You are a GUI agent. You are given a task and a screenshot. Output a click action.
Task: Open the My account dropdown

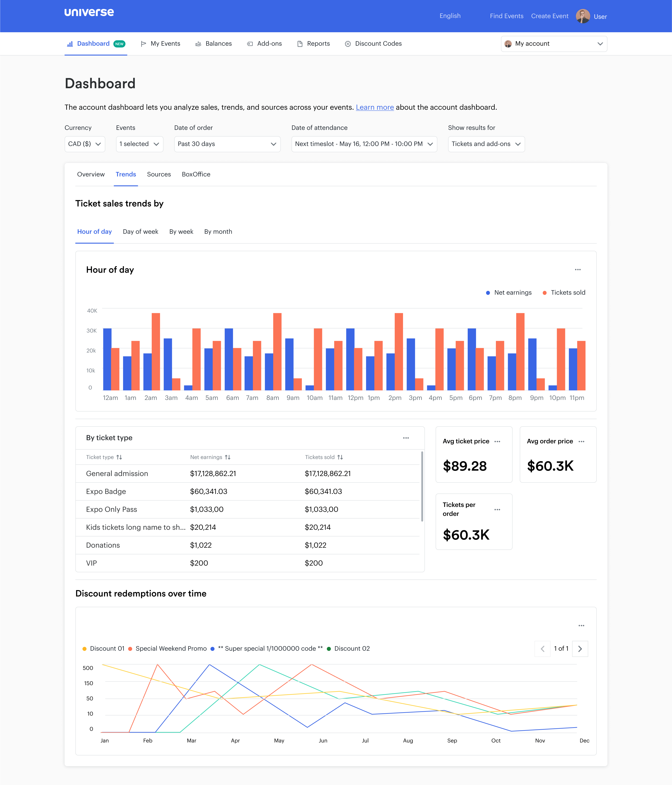553,44
